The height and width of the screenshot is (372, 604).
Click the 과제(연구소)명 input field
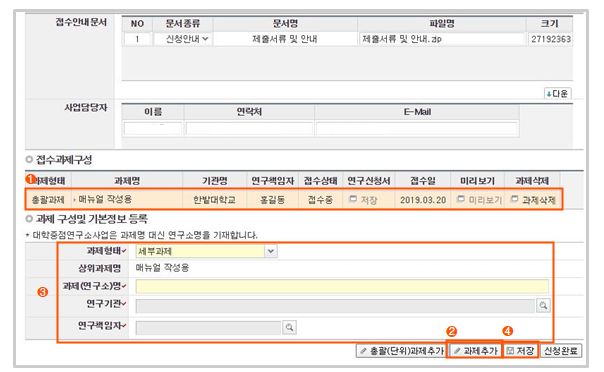click(342, 287)
